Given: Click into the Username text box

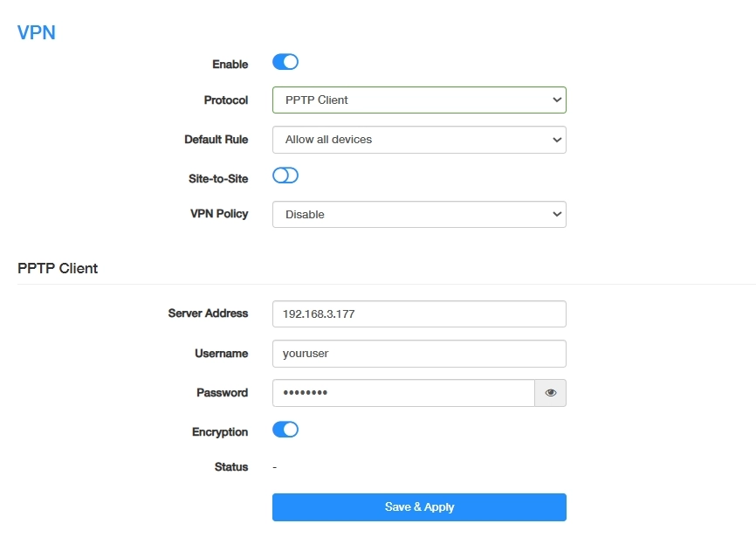Looking at the screenshot, I should click(419, 354).
